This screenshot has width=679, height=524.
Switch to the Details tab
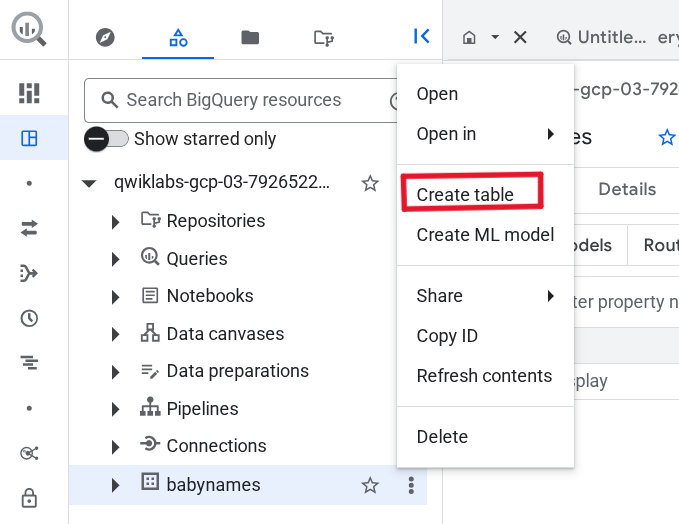[x=627, y=189]
